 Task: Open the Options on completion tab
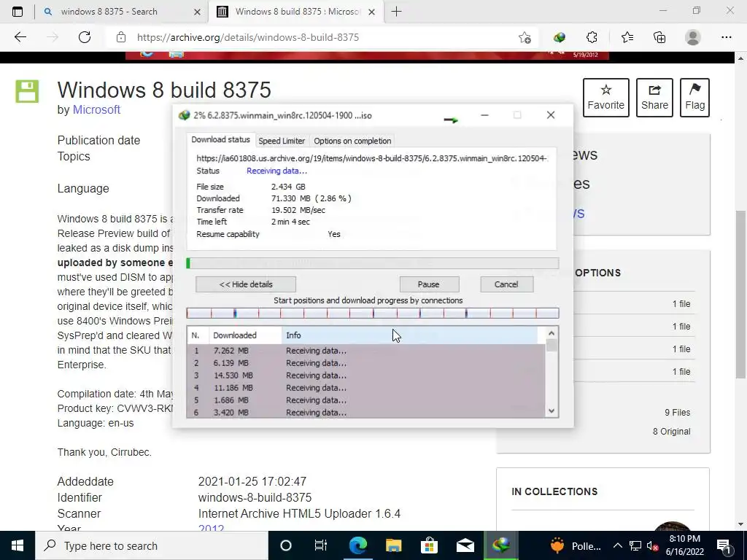[352, 141]
